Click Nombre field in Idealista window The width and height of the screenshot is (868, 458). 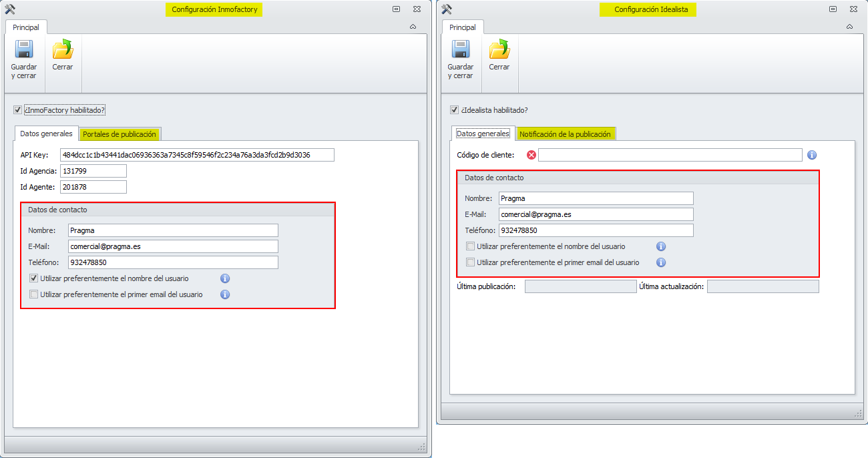coord(596,198)
